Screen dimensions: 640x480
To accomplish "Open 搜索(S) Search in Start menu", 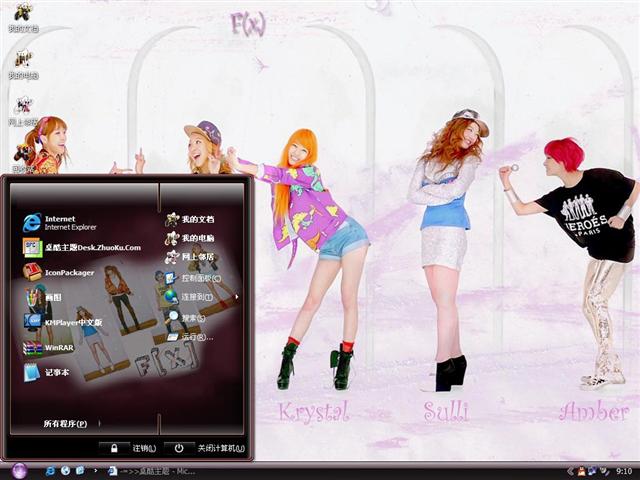I will coord(186,317).
